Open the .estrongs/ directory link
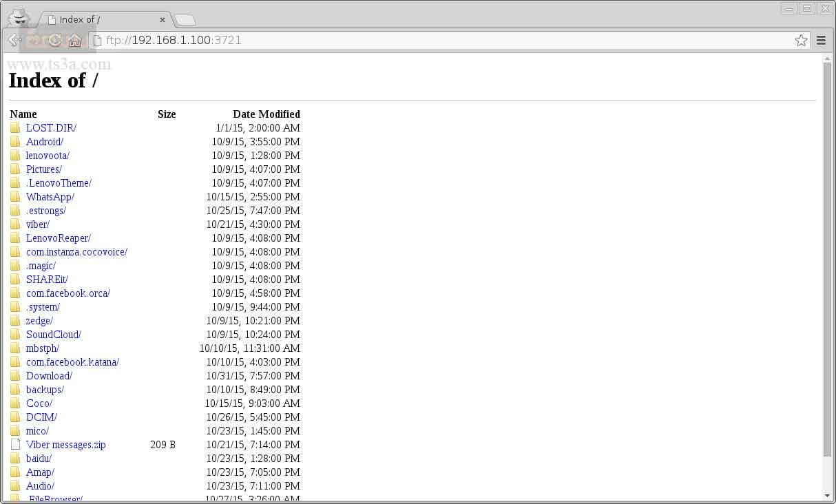 click(x=46, y=211)
